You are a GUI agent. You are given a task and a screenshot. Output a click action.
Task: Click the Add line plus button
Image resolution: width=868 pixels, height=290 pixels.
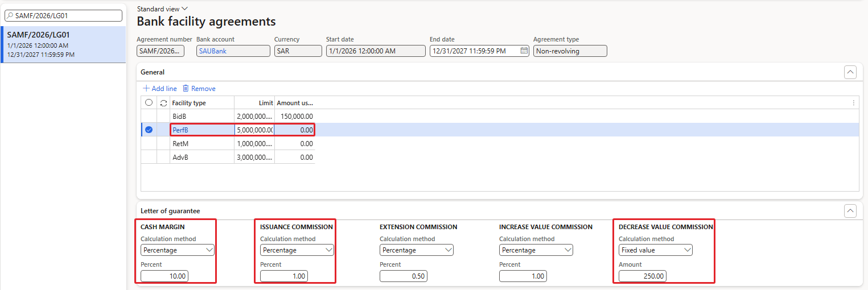click(x=159, y=89)
